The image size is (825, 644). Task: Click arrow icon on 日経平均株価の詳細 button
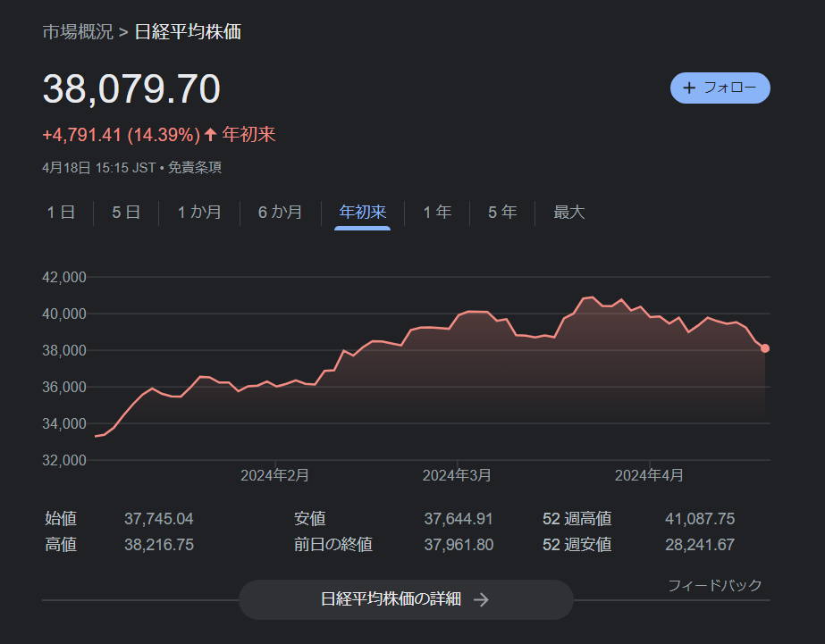(482, 600)
